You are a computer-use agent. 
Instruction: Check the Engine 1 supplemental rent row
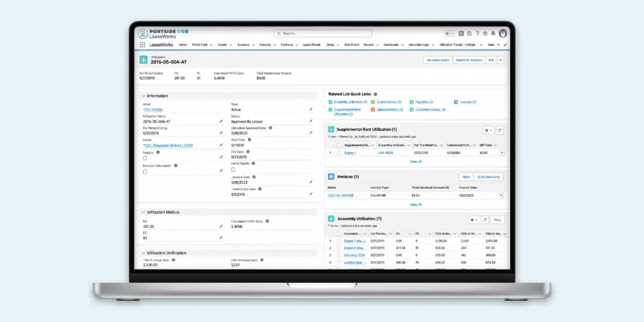(339, 153)
